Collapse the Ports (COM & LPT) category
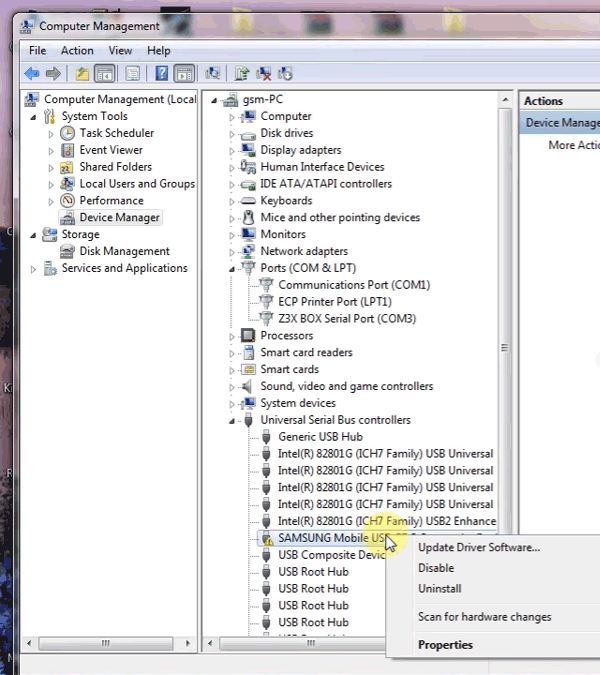Viewport: 600px width, 675px height. (x=232, y=269)
